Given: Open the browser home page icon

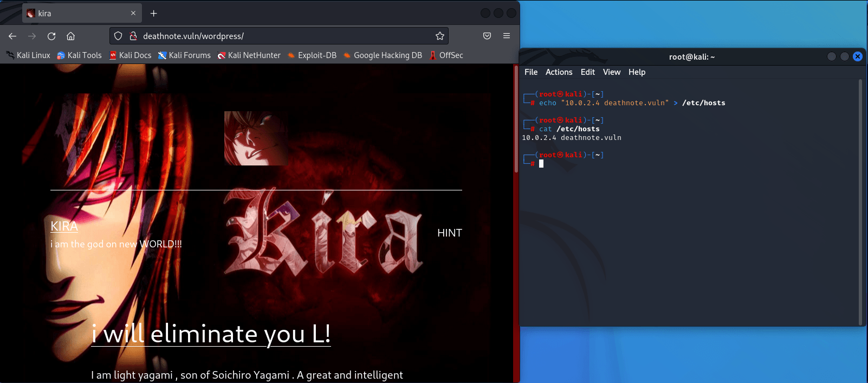Looking at the screenshot, I should coord(70,36).
